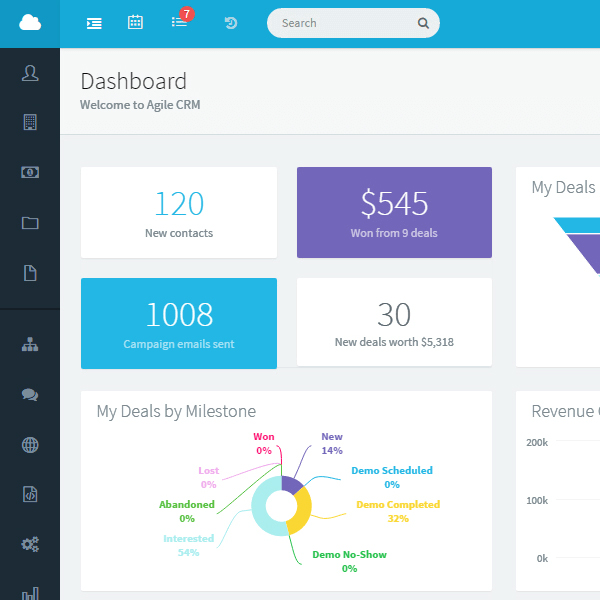600x600 pixels.
Task: Click the 120 New contacts tile
Action: [179, 212]
